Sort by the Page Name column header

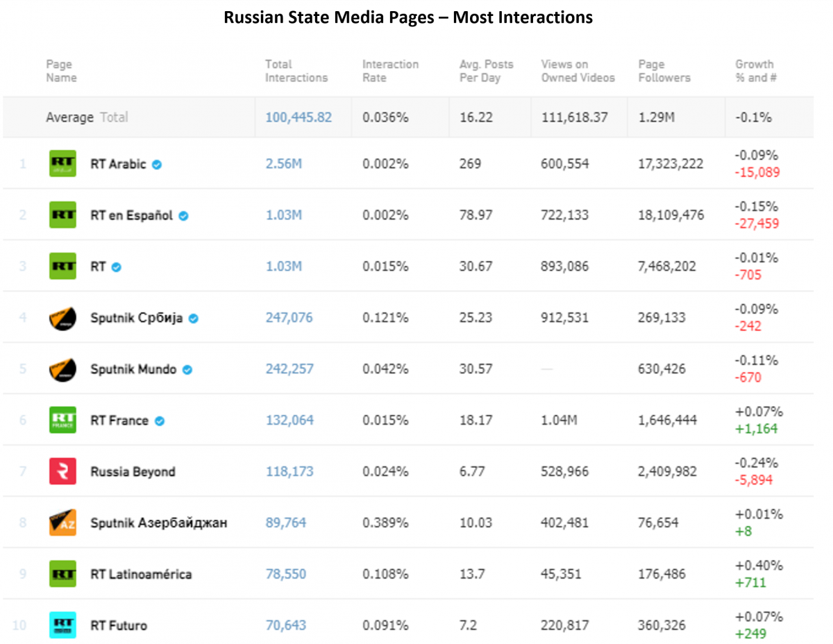point(61,71)
